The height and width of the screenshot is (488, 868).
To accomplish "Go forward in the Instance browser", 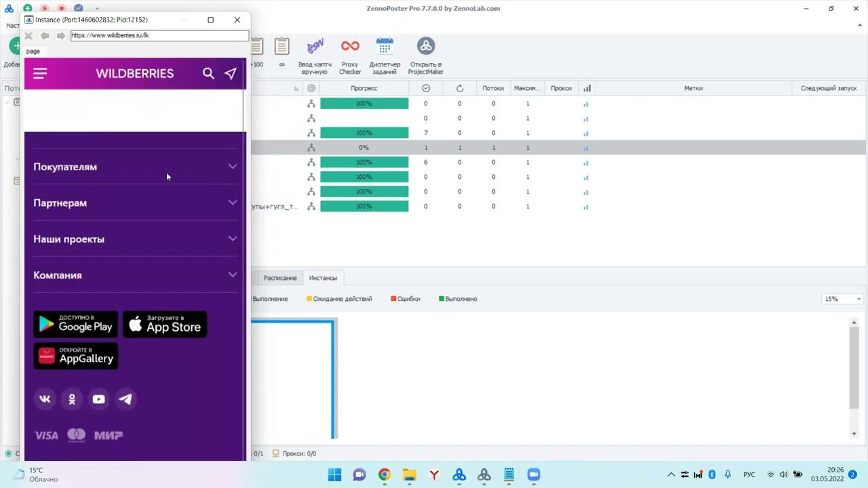I will pyautogui.click(x=60, y=35).
